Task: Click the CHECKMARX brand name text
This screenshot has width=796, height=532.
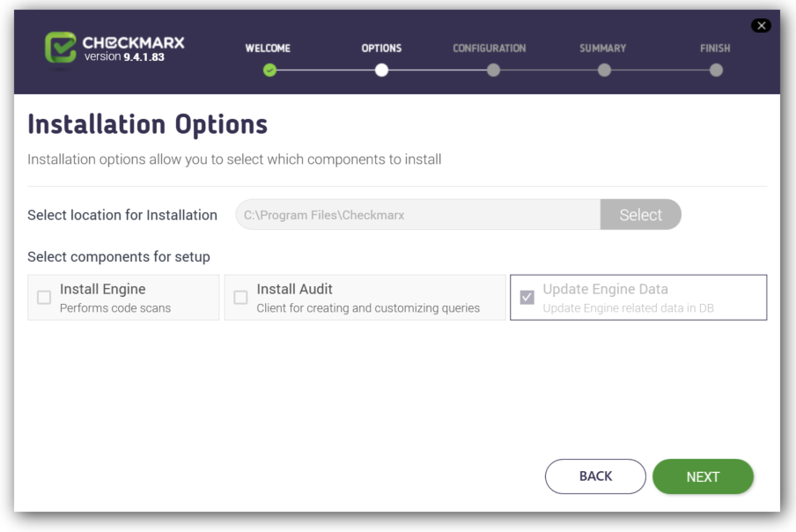Action: click(134, 42)
